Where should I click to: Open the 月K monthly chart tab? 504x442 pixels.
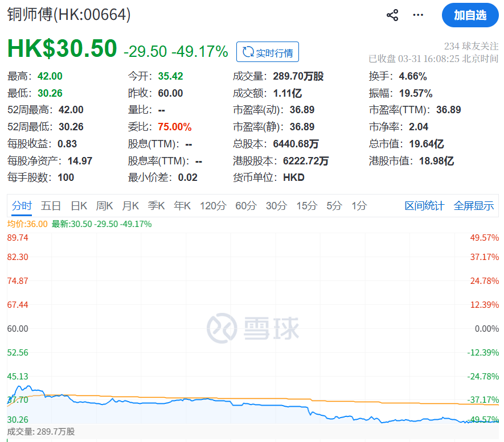click(x=130, y=206)
